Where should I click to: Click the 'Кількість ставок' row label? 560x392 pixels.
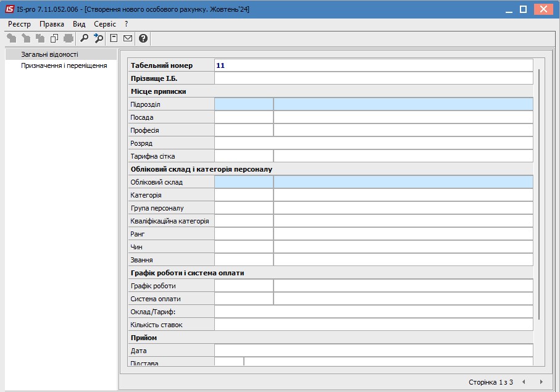tap(156, 325)
